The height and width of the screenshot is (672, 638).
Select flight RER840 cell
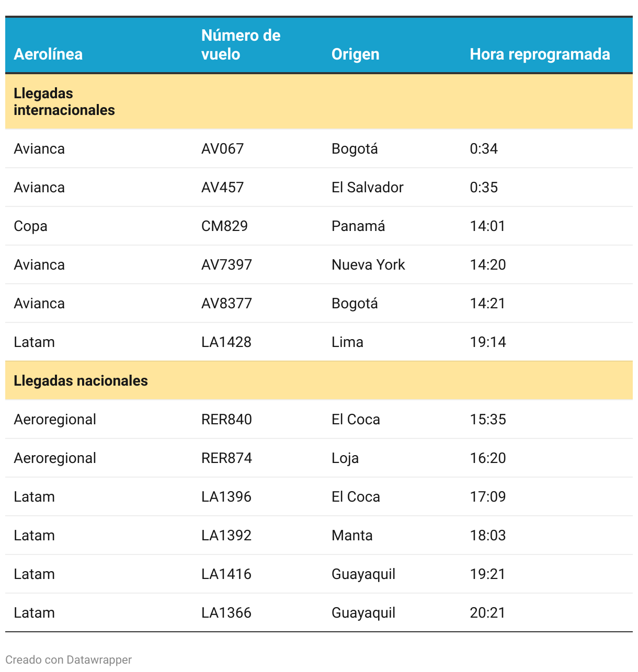click(226, 420)
